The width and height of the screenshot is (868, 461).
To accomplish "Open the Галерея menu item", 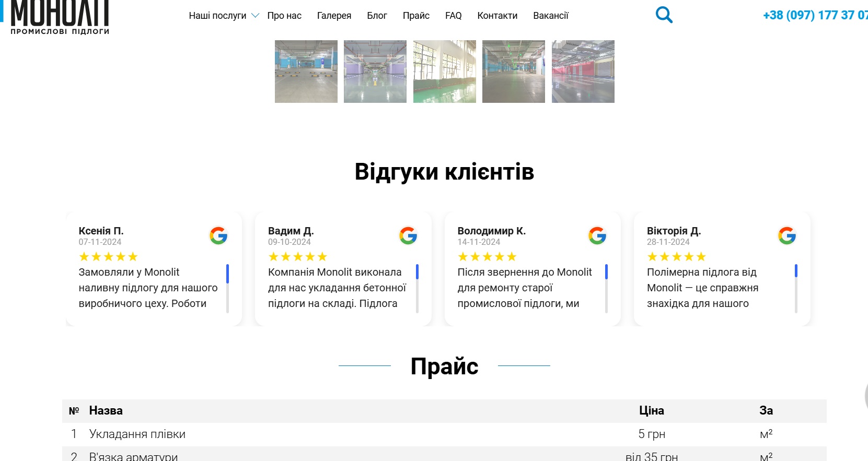I will (334, 16).
